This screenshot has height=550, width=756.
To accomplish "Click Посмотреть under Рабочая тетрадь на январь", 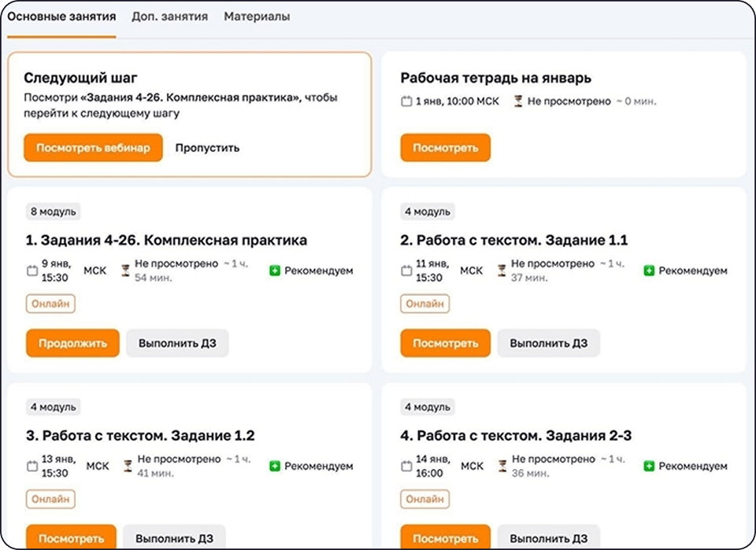I will click(x=445, y=148).
